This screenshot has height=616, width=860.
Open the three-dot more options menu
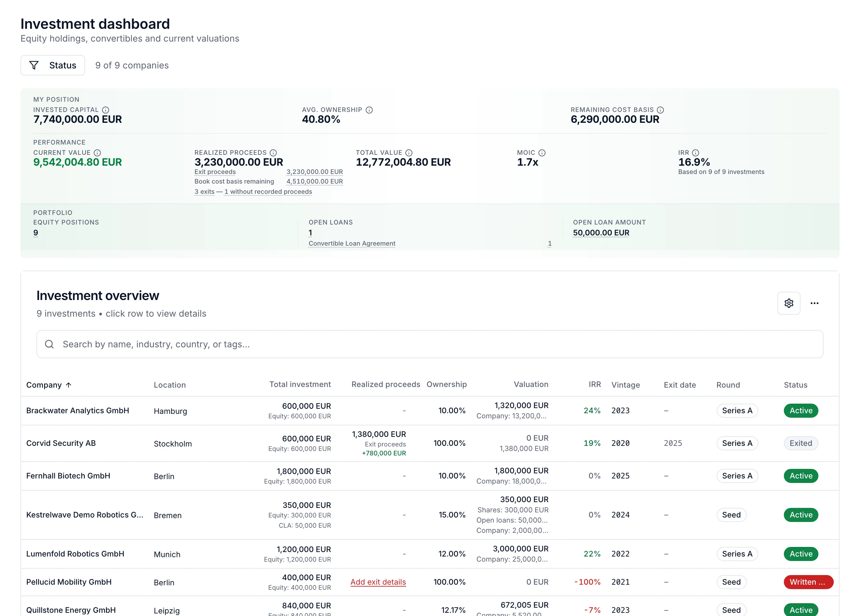pyautogui.click(x=815, y=303)
